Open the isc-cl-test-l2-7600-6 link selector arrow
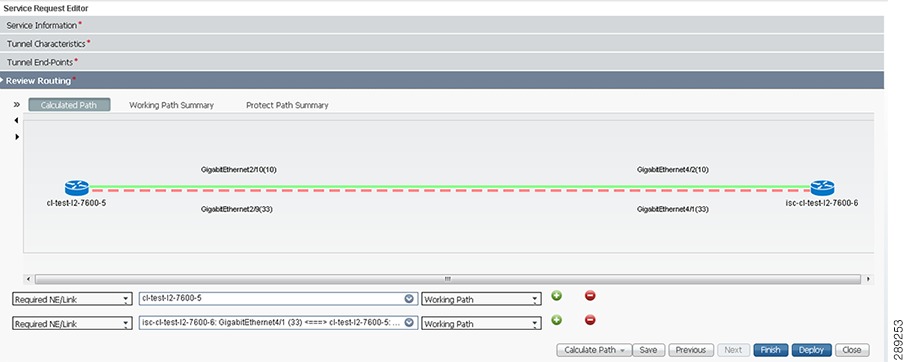The width and height of the screenshot is (905, 362). [x=409, y=323]
